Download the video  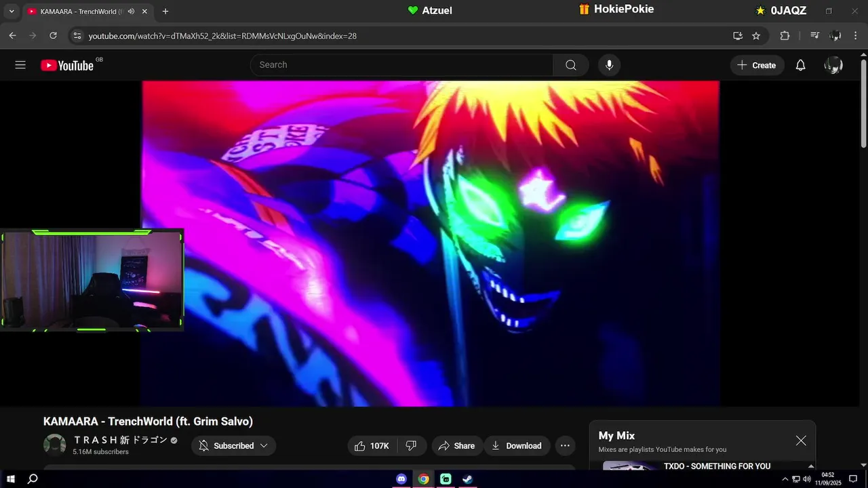517,445
